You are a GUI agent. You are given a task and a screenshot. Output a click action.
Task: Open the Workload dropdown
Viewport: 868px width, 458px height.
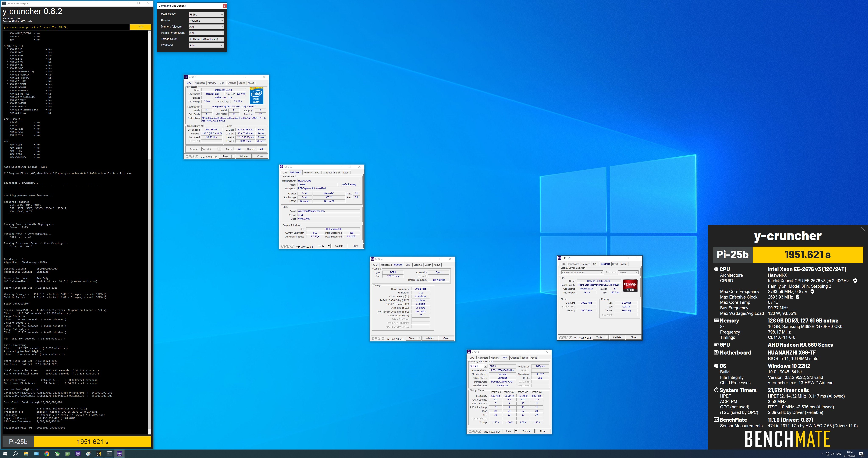coord(206,45)
